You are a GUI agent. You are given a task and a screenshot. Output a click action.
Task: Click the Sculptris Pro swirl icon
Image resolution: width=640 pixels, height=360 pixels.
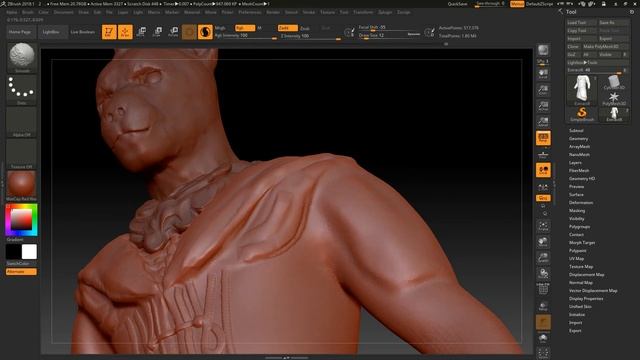205,32
